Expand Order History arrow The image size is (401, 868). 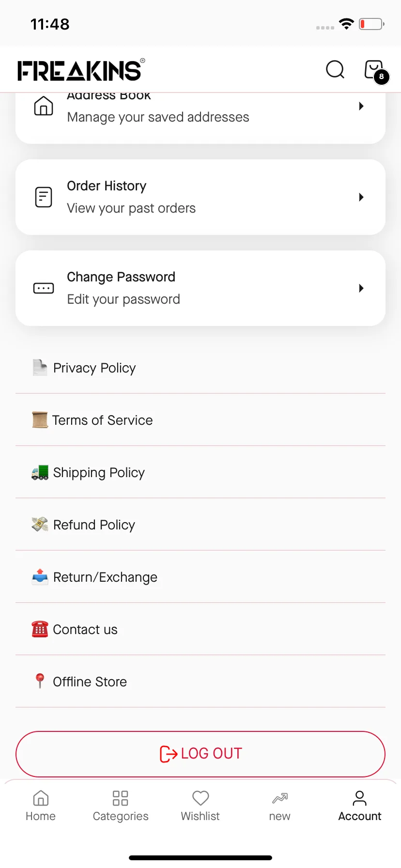(x=361, y=197)
